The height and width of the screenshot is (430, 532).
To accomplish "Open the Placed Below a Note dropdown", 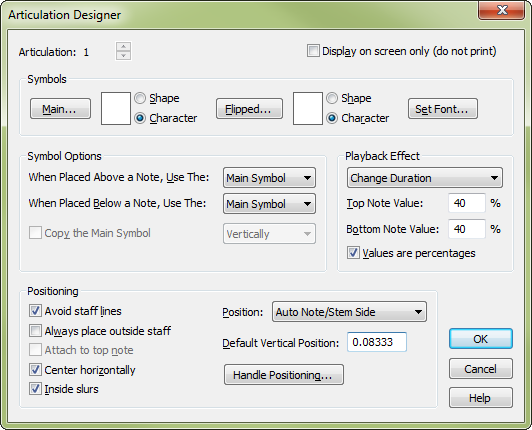I will pyautogui.click(x=269, y=204).
